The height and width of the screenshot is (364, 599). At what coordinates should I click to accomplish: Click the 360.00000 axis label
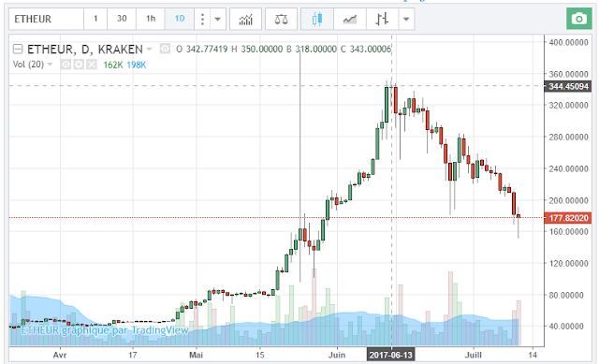568,74
